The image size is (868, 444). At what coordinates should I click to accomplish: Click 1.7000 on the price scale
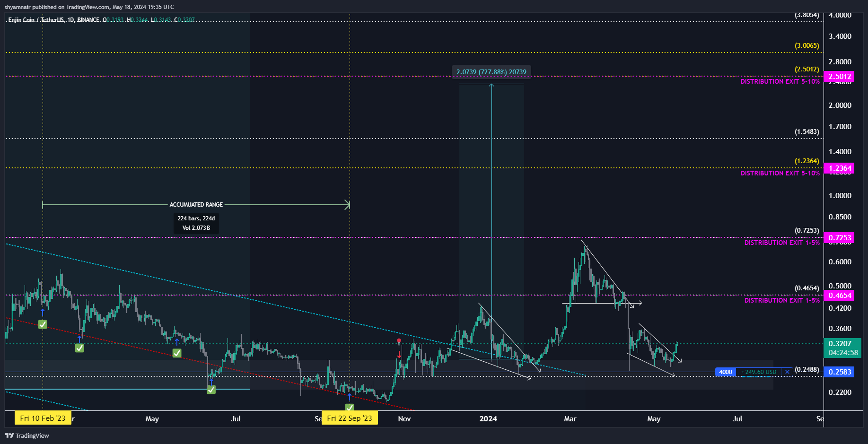click(x=840, y=127)
